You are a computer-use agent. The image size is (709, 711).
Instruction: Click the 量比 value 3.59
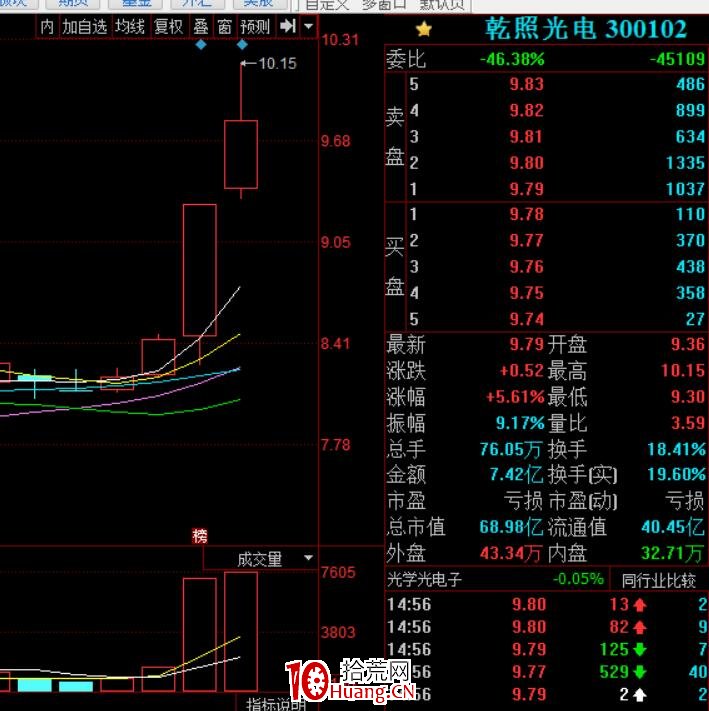pyautogui.click(x=688, y=423)
